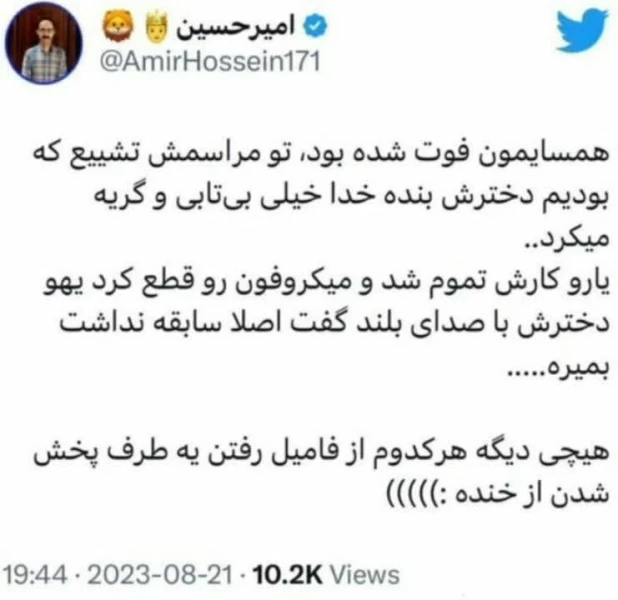Click the word بمیره..... in the tweet
This screenshot has width=618, height=600.
558,369
